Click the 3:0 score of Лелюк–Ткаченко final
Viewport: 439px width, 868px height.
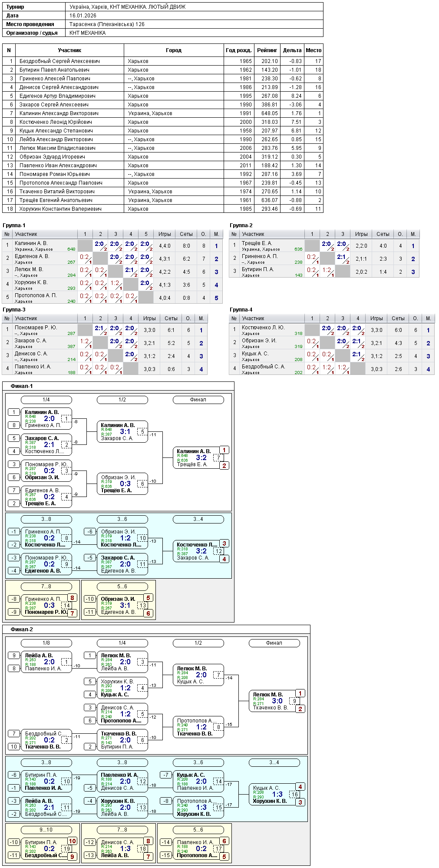(277, 701)
